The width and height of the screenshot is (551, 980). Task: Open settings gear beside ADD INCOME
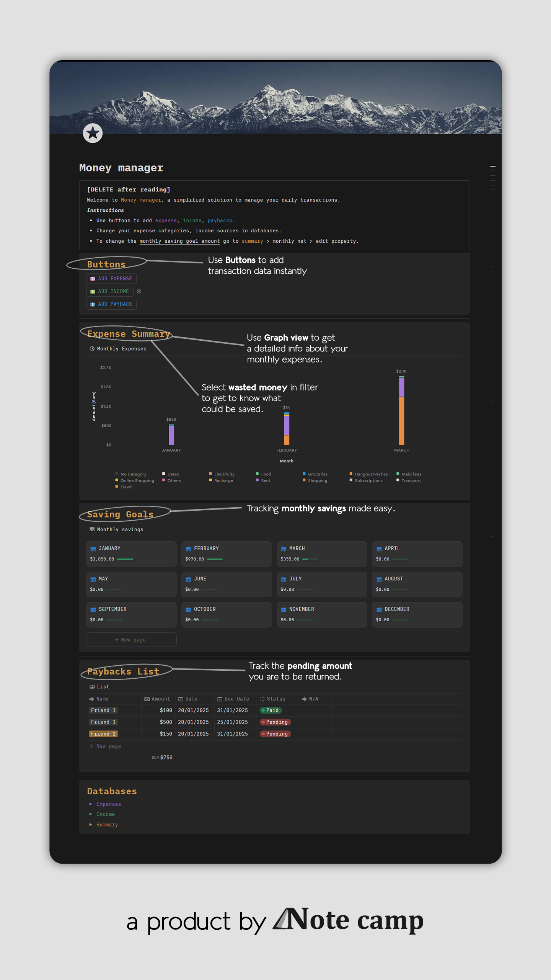tap(139, 291)
